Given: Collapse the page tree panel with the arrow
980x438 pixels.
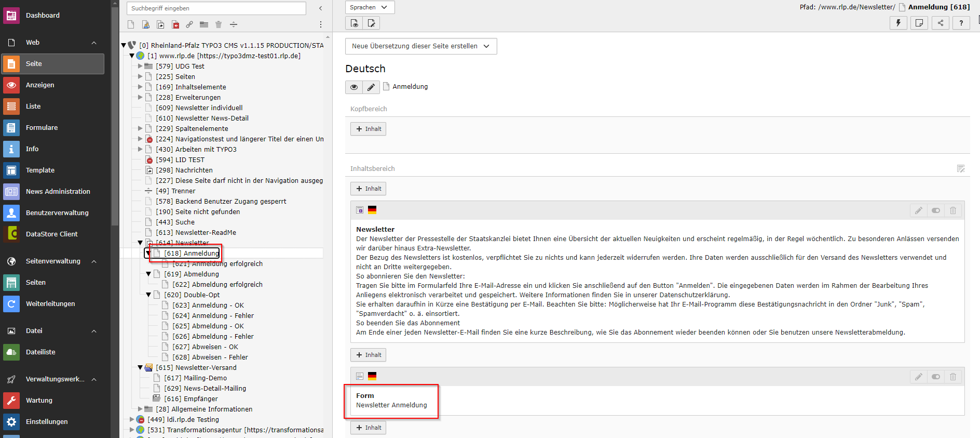Looking at the screenshot, I should click(321, 8).
